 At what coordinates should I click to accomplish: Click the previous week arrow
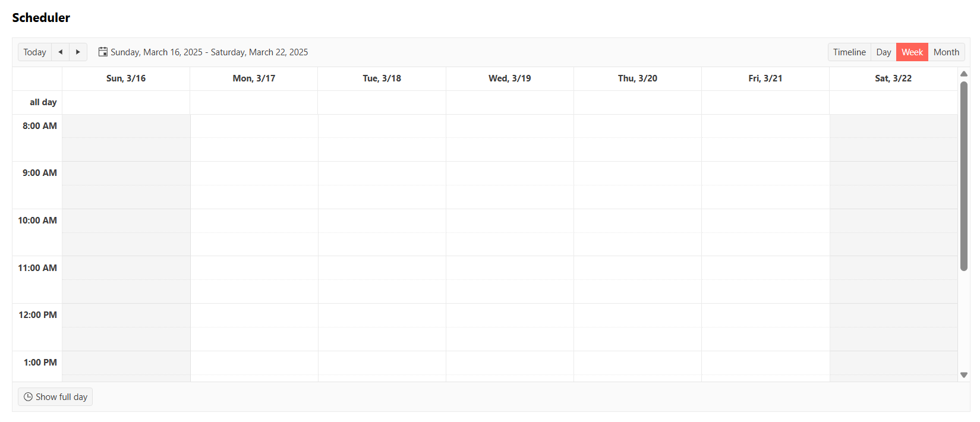pos(60,52)
